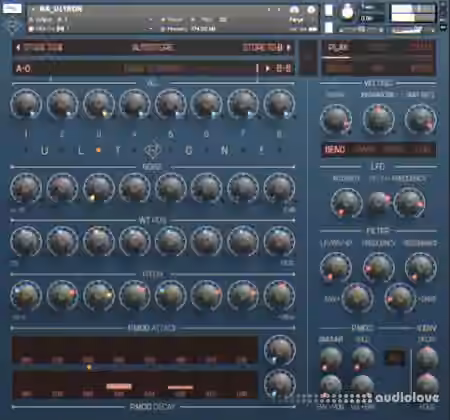The width and height of the screenshot is (450, 420).
Task: Adjust the NOISE knob for step 3
Action: click(98, 188)
